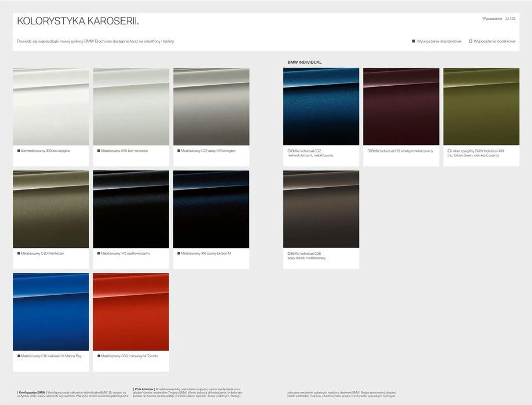The image size is (532, 405).
Task: Pick the A96 mineral white swatch
Action: click(131, 107)
